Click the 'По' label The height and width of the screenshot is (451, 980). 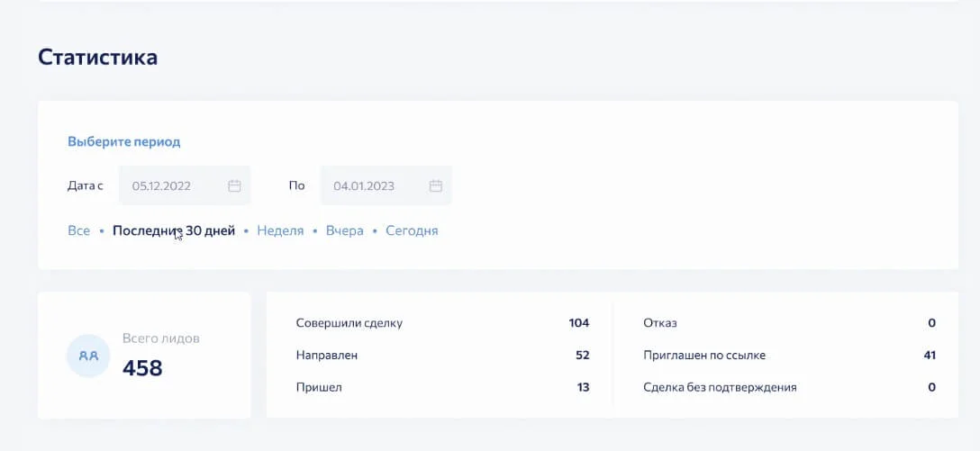pos(297,185)
